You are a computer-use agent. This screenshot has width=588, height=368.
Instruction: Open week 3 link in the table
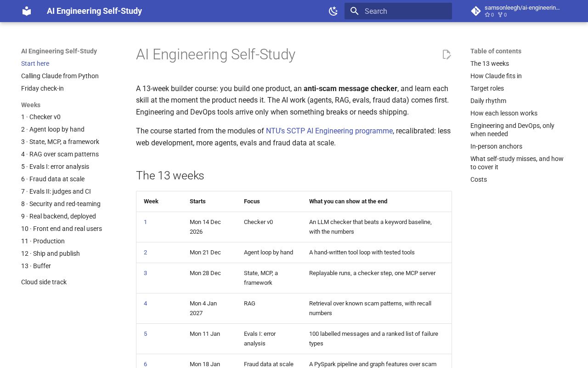pyautogui.click(x=145, y=273)
